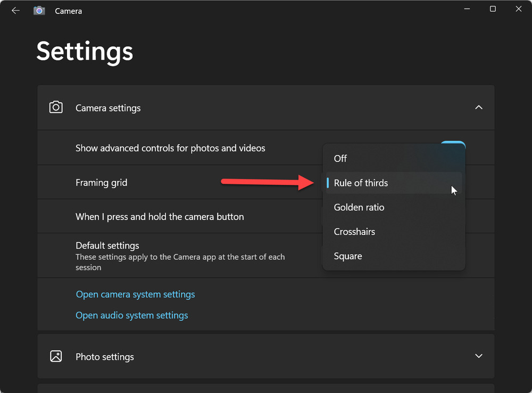Screen dimensions: 532x393
Task: Click the expand chevron on Photo settings
Action: (x=478, y=356)
